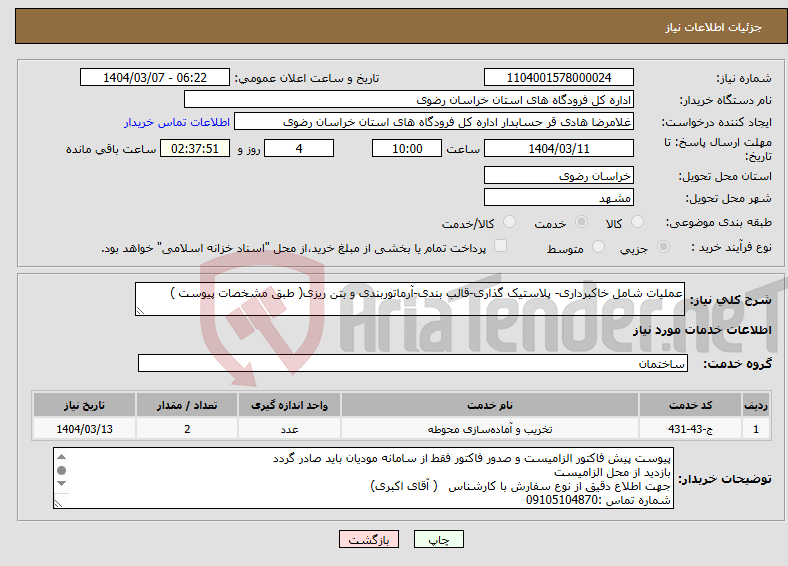Click service code cell ج-43-431
This screenshot has height=566, width=788.
click(x=691, y=429)
